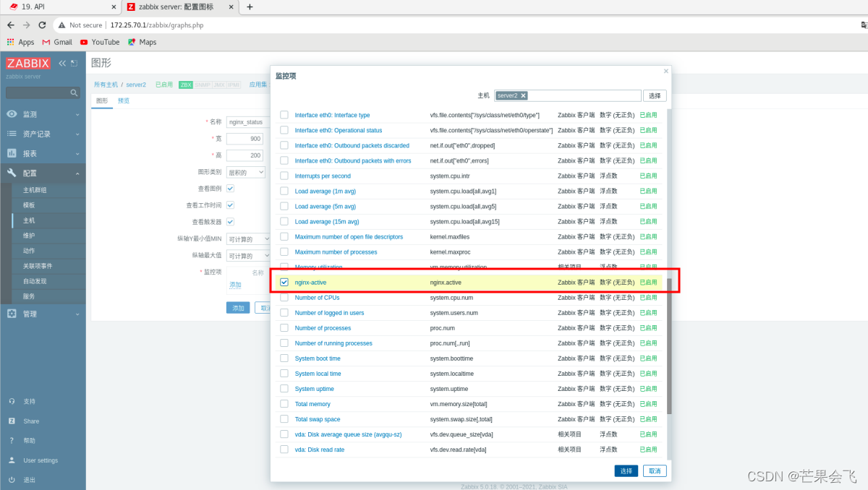This screenshot has height=490, width=868.
Task: Uncheck the nginx-active item checkbox
Action: tap(284, 282)
